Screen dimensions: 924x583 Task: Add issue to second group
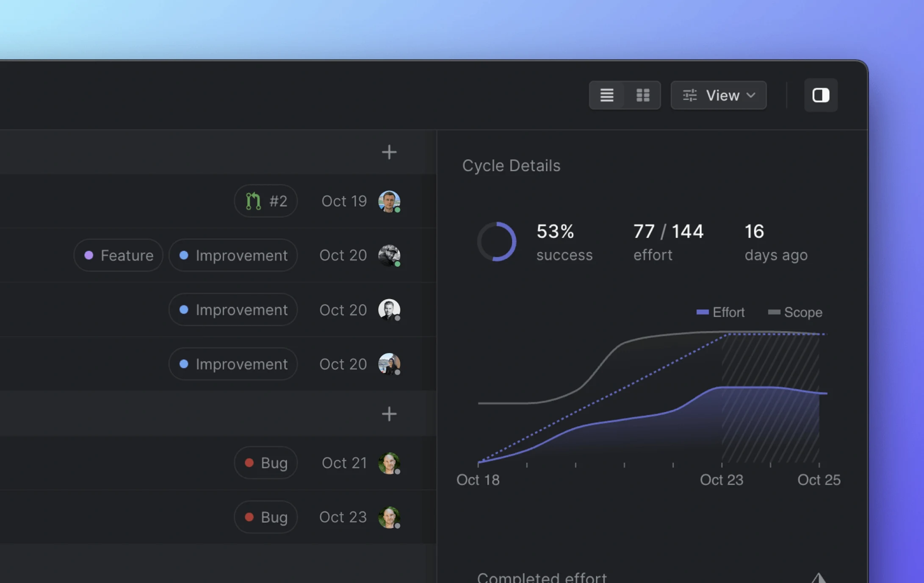tap(389, 414)
